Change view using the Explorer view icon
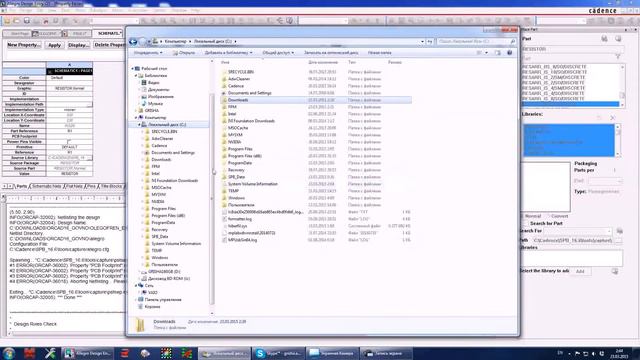Screen dimensions: 640x360 coord(479,53)
